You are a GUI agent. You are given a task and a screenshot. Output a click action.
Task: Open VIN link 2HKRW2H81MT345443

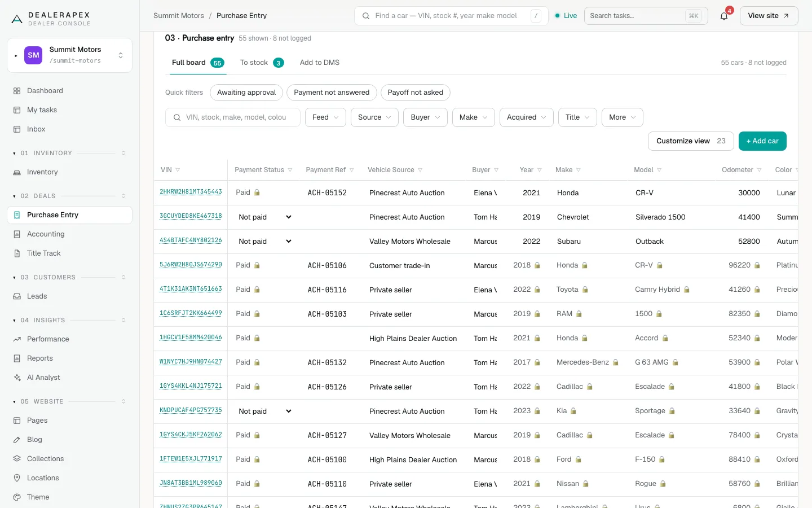(191, 192)
